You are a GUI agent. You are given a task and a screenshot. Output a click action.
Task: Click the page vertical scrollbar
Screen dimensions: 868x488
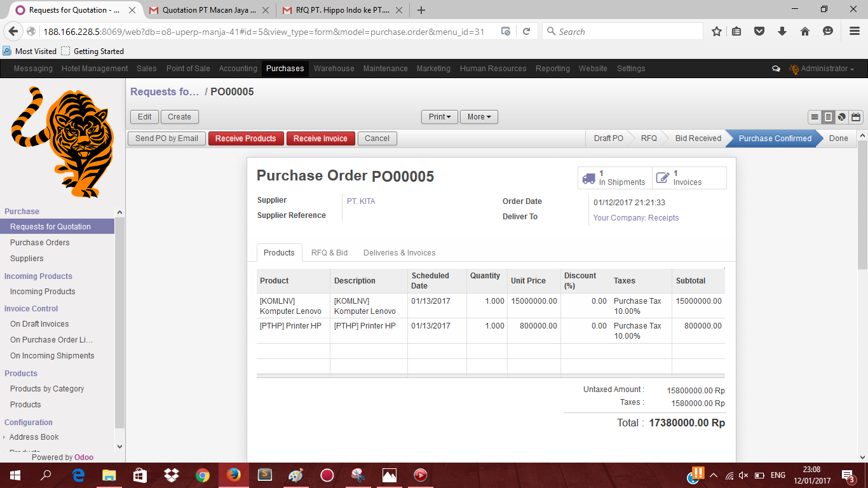click(862, 205)
